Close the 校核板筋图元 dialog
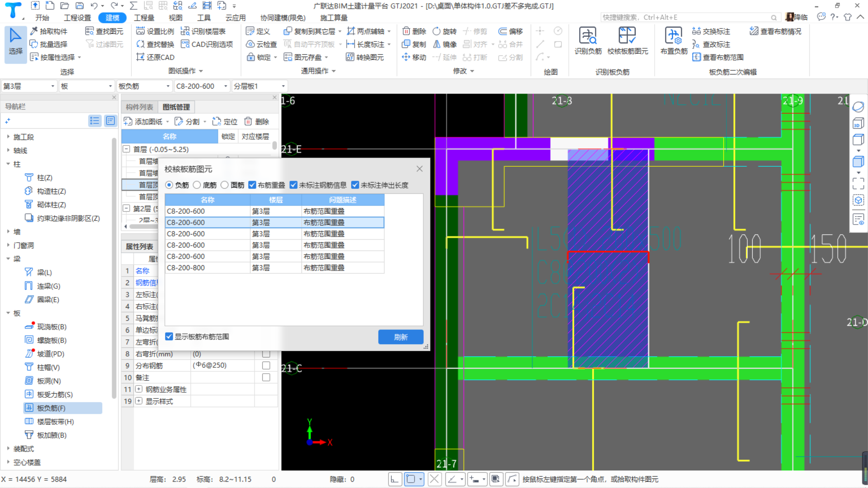 [x=420, y=169]
